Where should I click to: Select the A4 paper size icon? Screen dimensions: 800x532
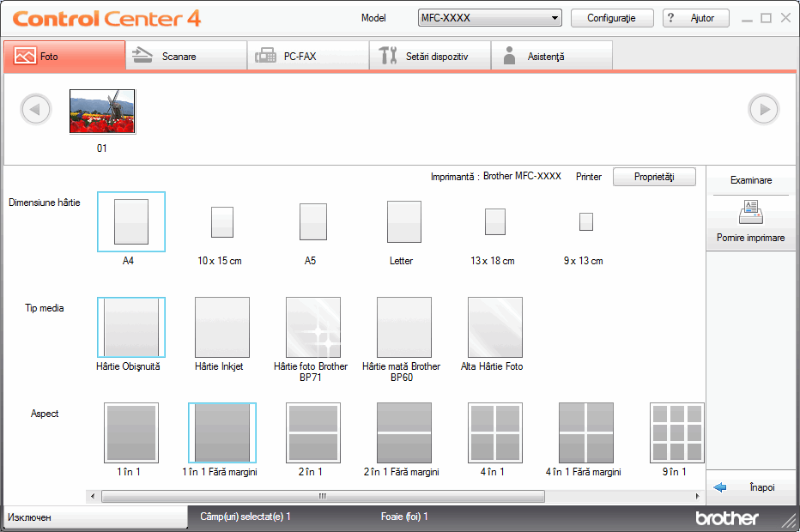pyautogui.click(x=131, y=222)
